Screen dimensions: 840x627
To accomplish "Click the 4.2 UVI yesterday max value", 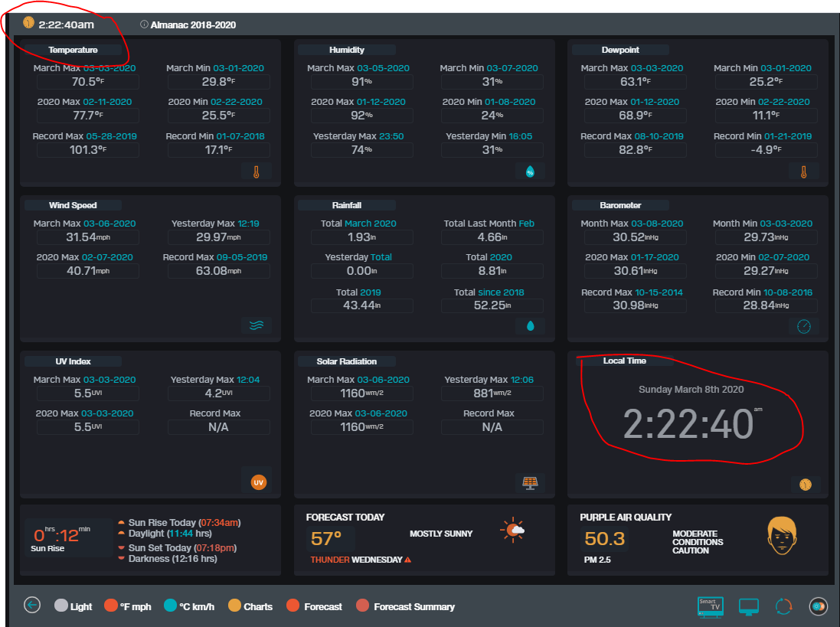I will point(218,393).
